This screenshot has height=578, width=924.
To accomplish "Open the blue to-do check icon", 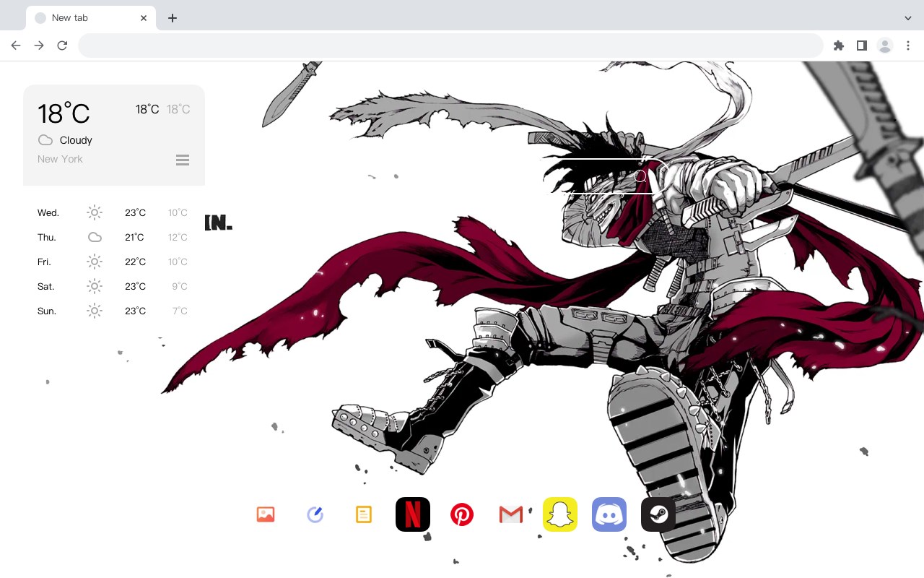I will [x=315, y=514].
